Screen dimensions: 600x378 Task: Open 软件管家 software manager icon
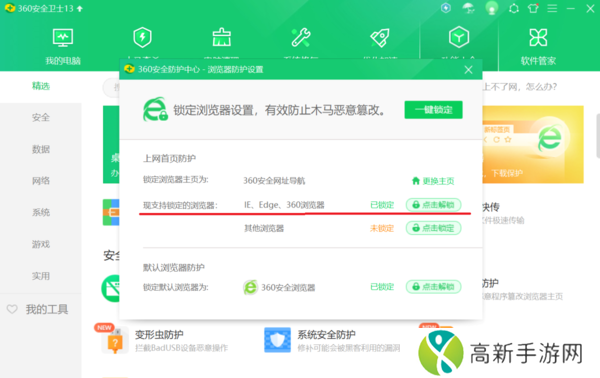point(538,37)
